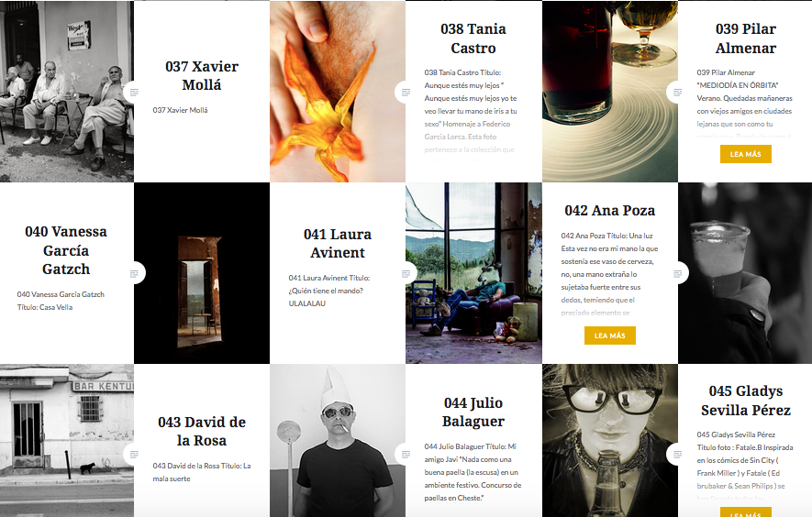Click the post icon beside 042 Ana Poza
The height and width of the screenshot is (517, 812).
click(677, 273)
